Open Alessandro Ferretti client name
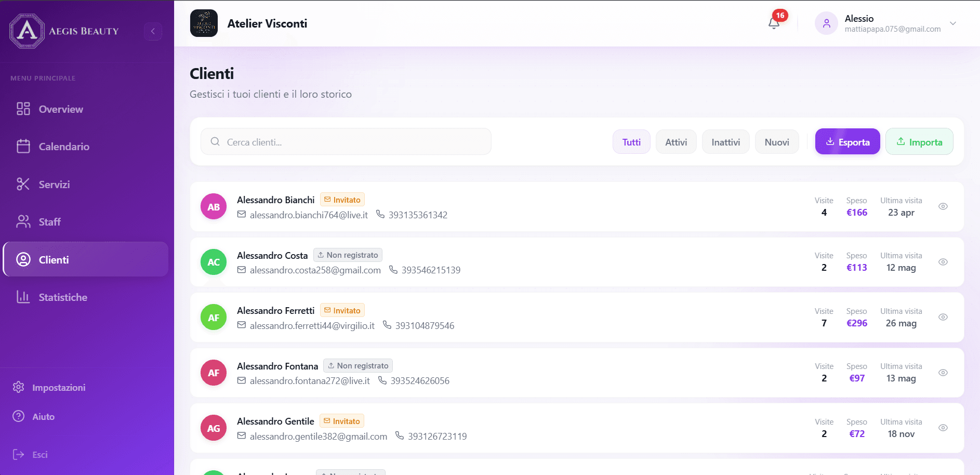This screenshot has width=980, height=475. pos(276,311)
